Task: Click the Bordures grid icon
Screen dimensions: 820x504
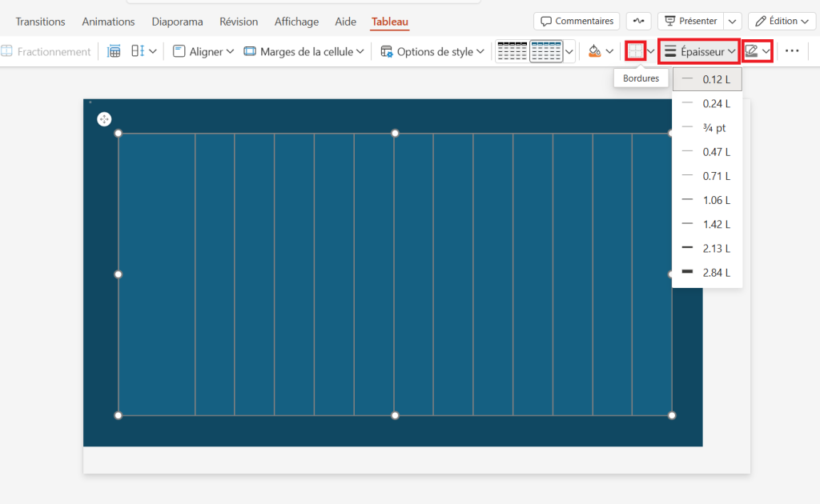Action: tap(635, 51)
